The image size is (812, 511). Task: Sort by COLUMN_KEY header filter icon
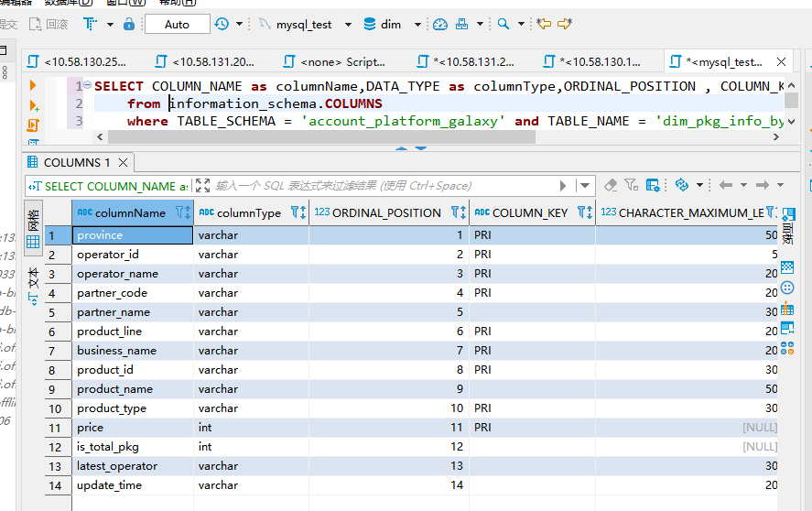click(585, 212)
